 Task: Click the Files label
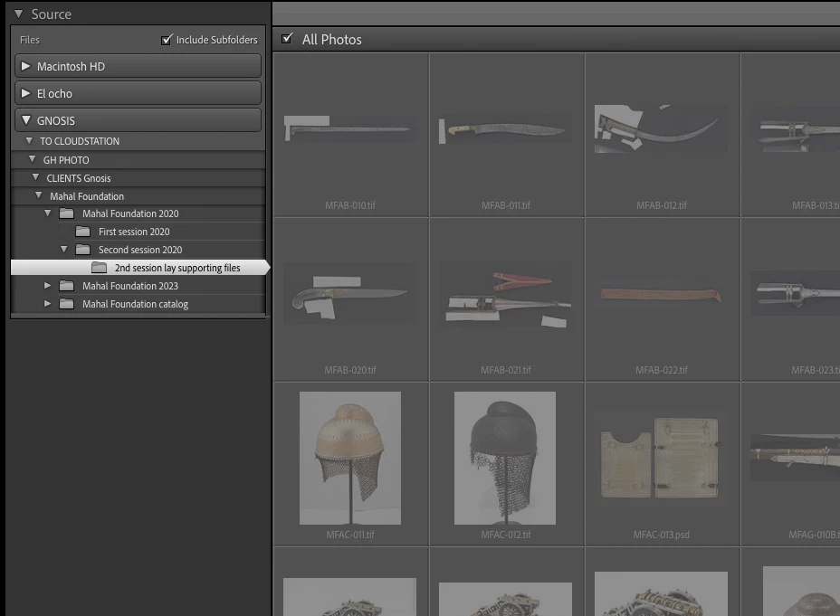click(30, 40)
